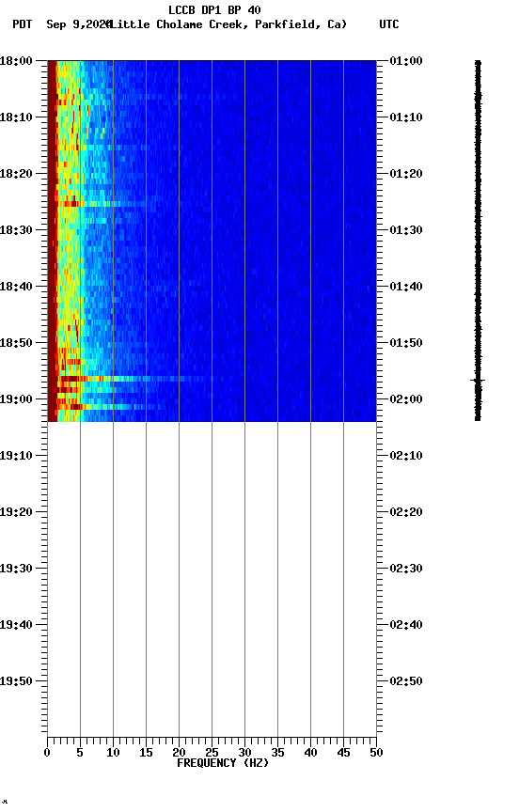The image size is (519, 812).
Task: Click the '40' frequency tick label
Action: point(310,753)
